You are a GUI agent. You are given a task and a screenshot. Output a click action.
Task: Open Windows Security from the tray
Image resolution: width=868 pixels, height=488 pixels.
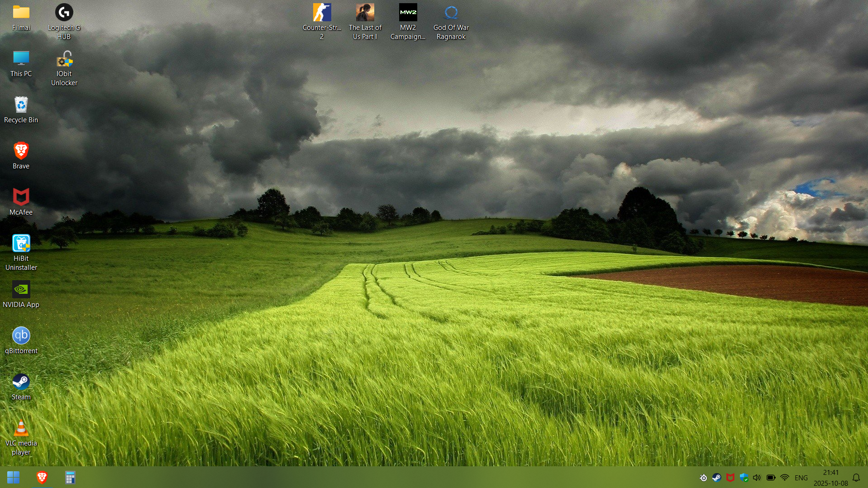click(x=744, y=478)
